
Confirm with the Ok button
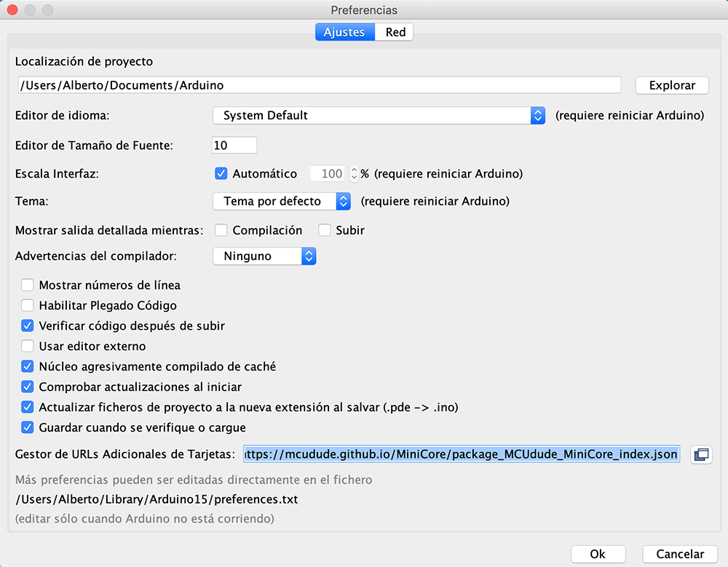598,554
